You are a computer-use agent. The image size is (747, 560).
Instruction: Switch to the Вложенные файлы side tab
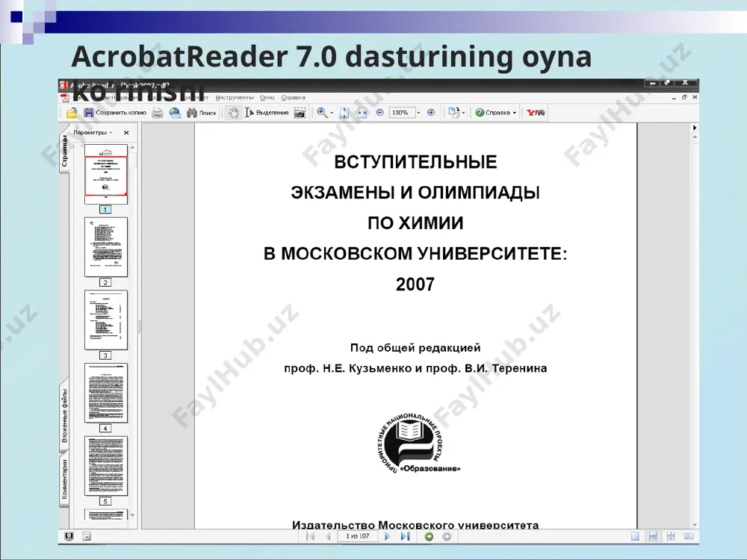pos(64,416)
